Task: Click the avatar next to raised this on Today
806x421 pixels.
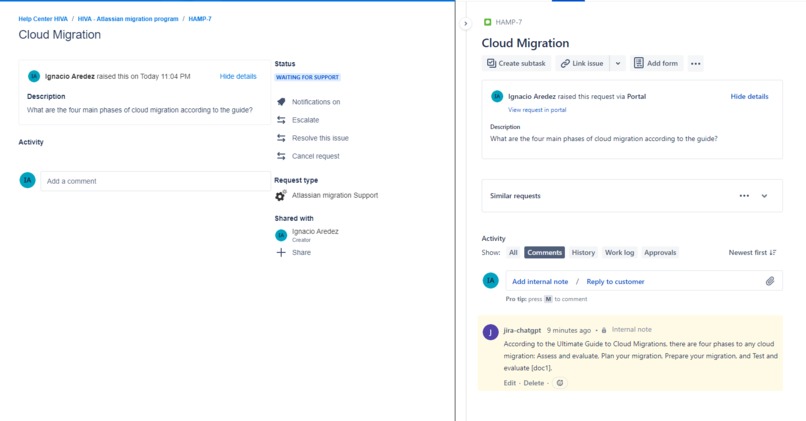Action: click(34, 76)
